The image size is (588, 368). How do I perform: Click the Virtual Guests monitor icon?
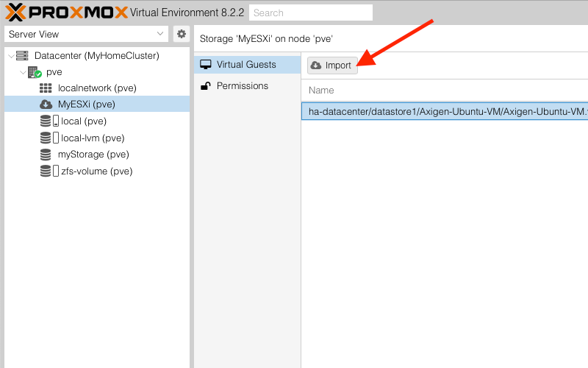tap(206, 65)
